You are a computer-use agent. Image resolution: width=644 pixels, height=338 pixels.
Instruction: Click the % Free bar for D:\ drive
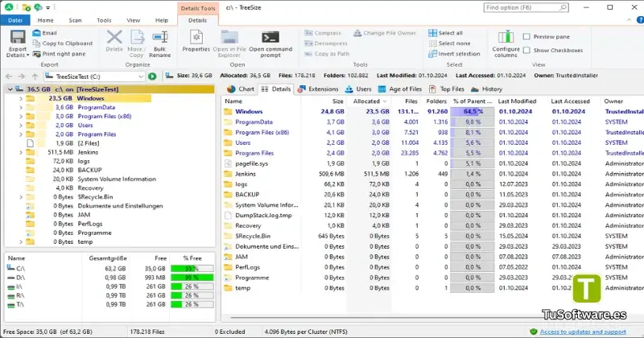(x=192, y=278)
